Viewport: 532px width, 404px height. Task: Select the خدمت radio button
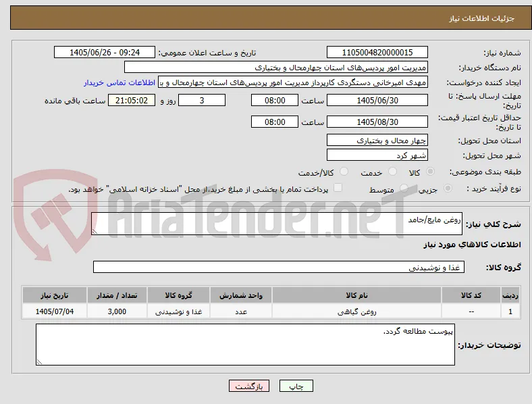(x=392, y=172)
